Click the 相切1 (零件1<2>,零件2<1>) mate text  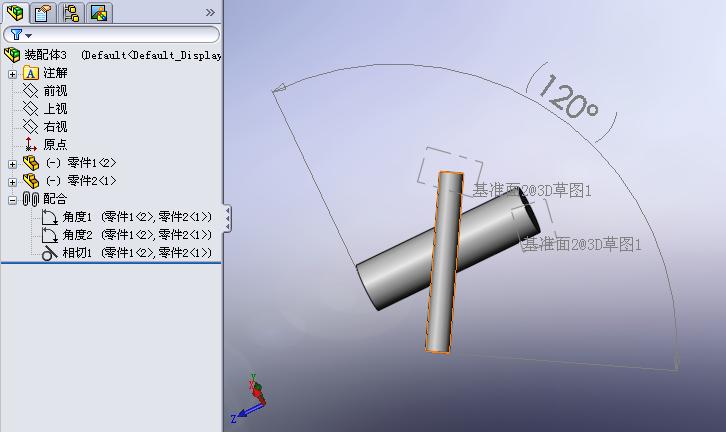137,253
